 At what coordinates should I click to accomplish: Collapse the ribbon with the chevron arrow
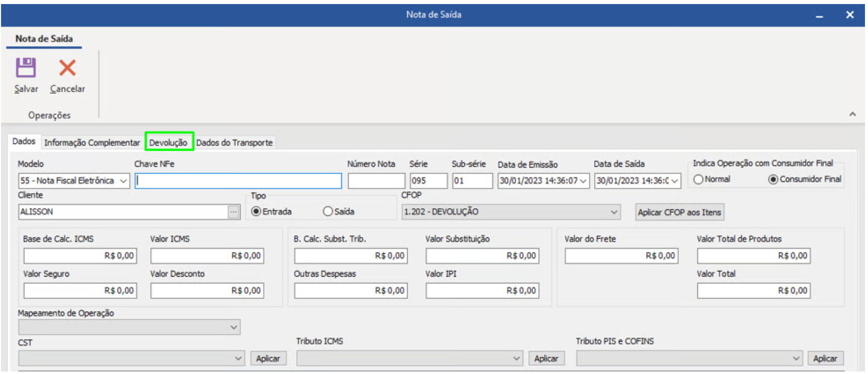point(852,115)
